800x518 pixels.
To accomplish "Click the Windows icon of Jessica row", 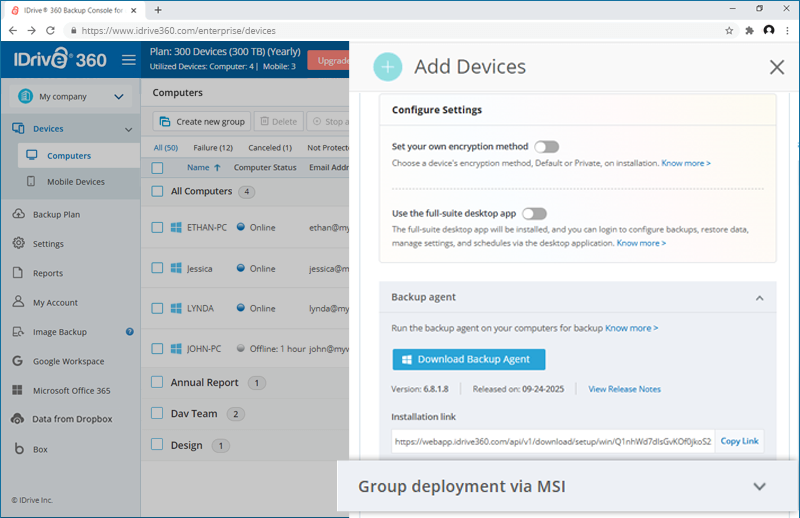I will tap(176, 268).
